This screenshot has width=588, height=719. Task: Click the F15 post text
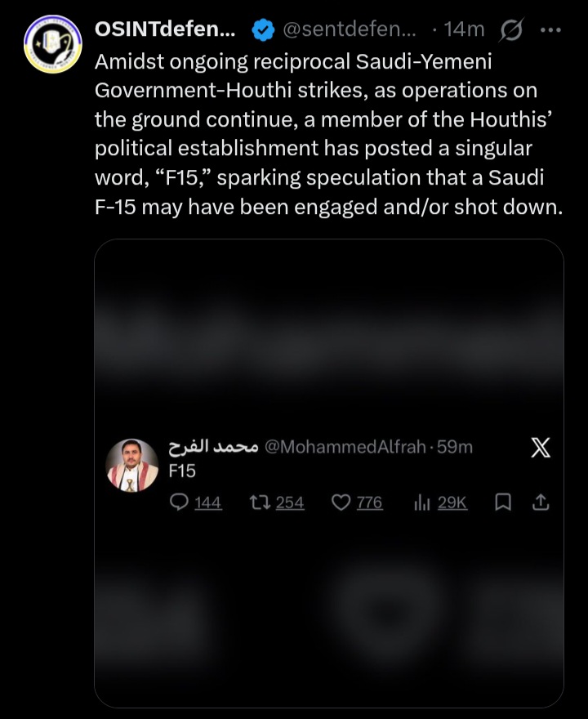pos(182,471)
